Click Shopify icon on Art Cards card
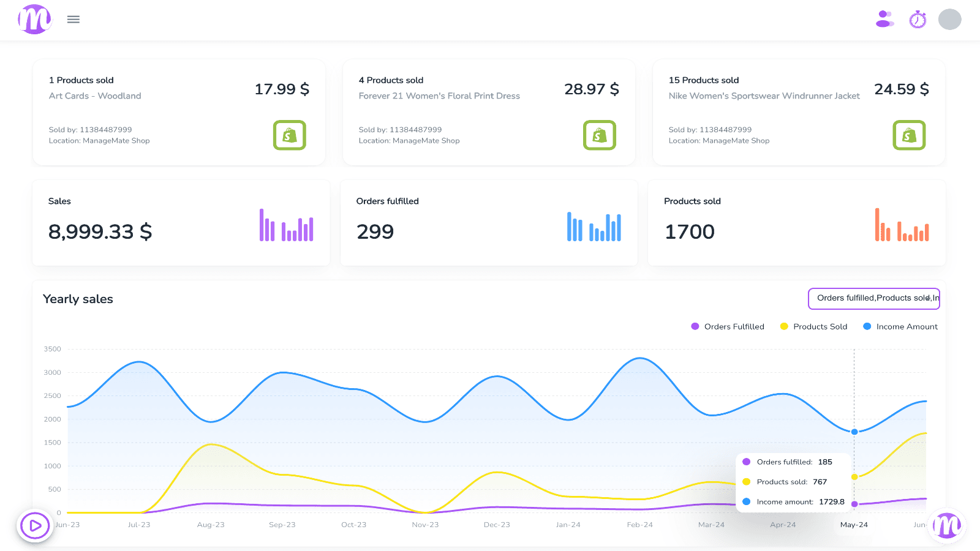This screenshot has height=551, width=980. [289, 135]
